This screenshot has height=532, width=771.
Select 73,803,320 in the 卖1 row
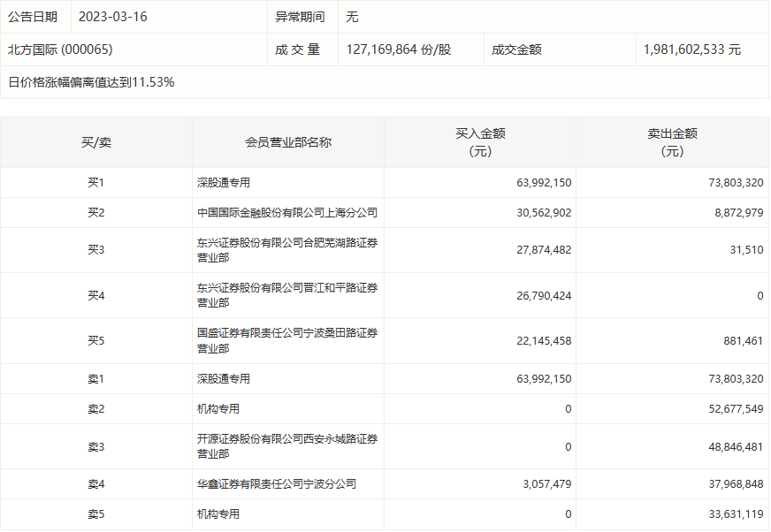tap(736, 379)
